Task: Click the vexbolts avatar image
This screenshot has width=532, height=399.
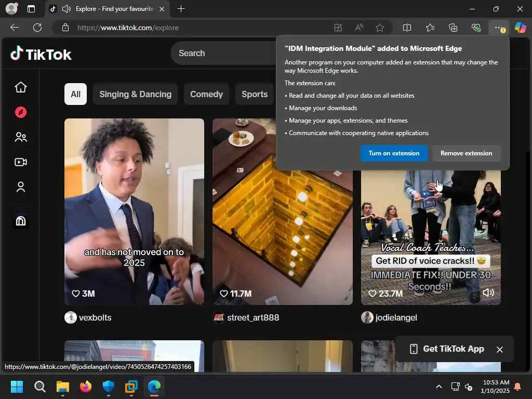Action: click(71, 317)
